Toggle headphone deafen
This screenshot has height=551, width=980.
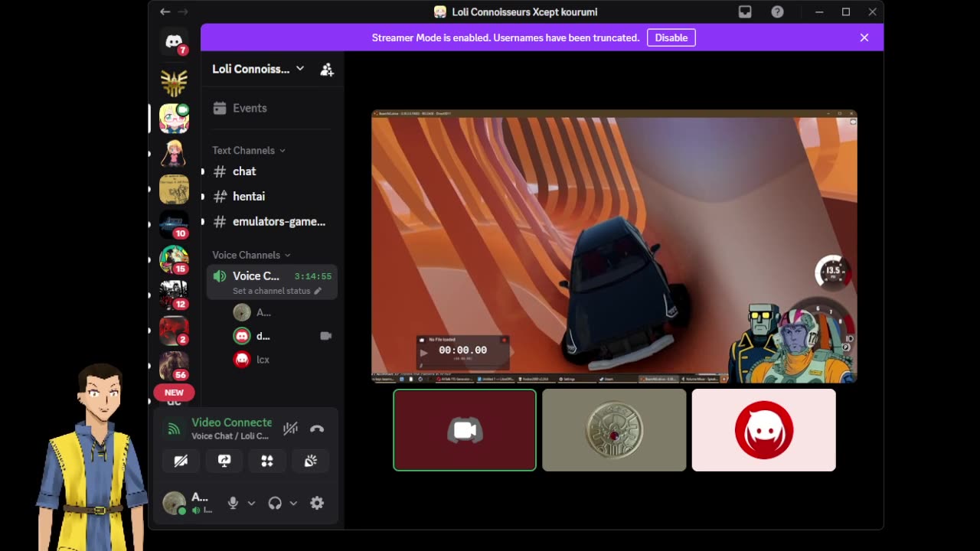(x=275, y=503)
